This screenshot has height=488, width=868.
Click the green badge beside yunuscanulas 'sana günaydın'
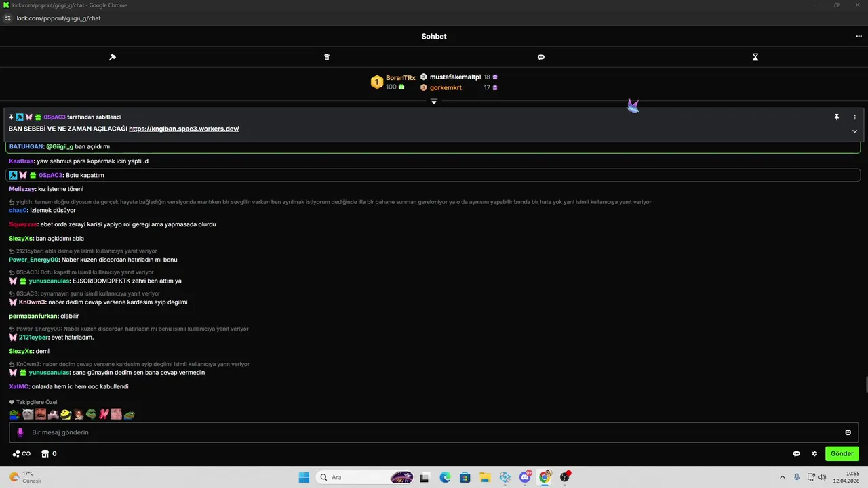coord(23,373)
